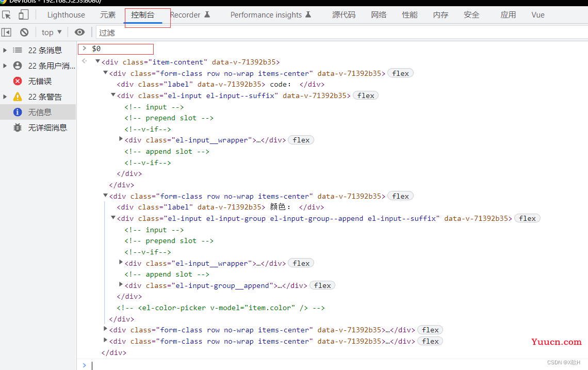Viewport: 588px width, 370px height.
Task: Clear the console with the ban icon
Action: pos(24,33)
